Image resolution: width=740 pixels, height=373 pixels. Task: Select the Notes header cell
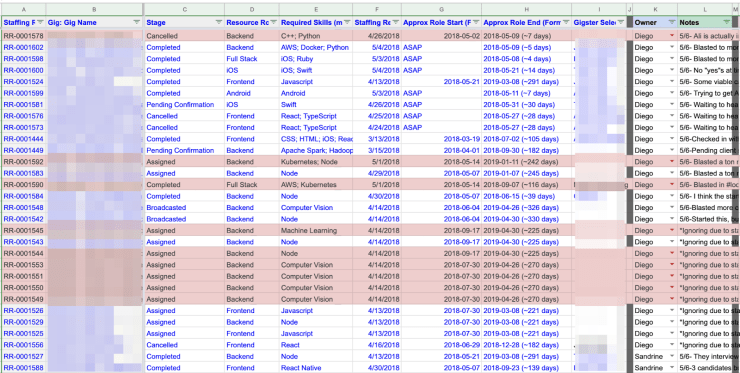point(705,22)
